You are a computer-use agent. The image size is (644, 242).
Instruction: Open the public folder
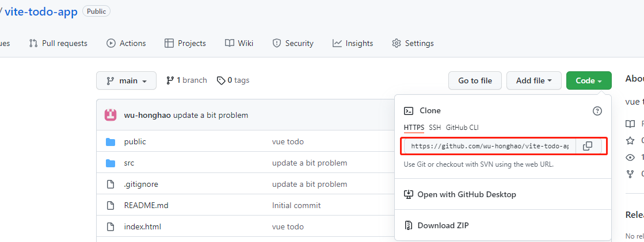[x=135, y=141]
